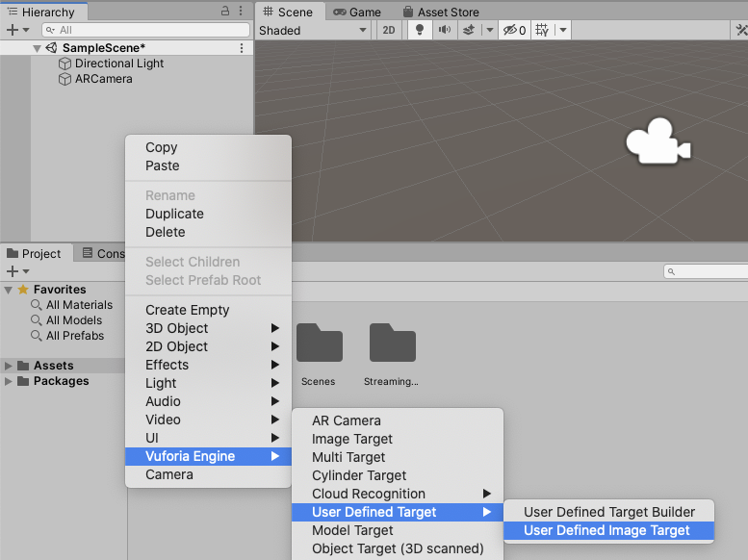This screenshot has height=560, width=748.
Task: Collapse the SampleScene foldout arrow
Action: [37, 48]
